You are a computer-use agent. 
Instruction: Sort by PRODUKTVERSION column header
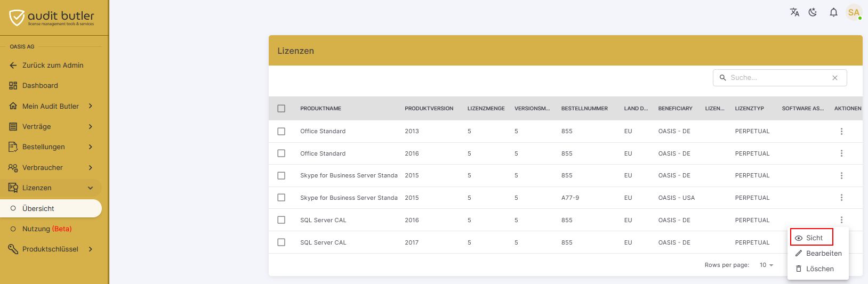pyautogui.click(x=429, y=109)
